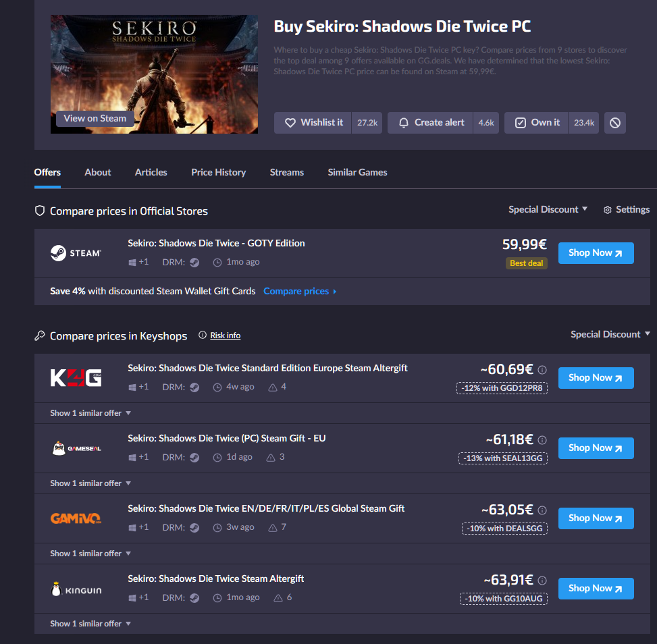Click the 59,99€ Steam price
The width and height of the screenshot is (657, 644).
tap(525, 244)
